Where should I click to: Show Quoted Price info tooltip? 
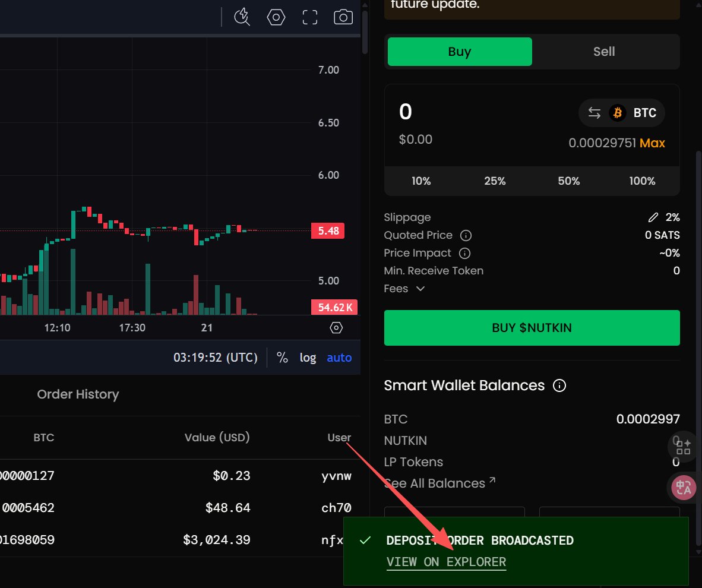coord(466,235)
